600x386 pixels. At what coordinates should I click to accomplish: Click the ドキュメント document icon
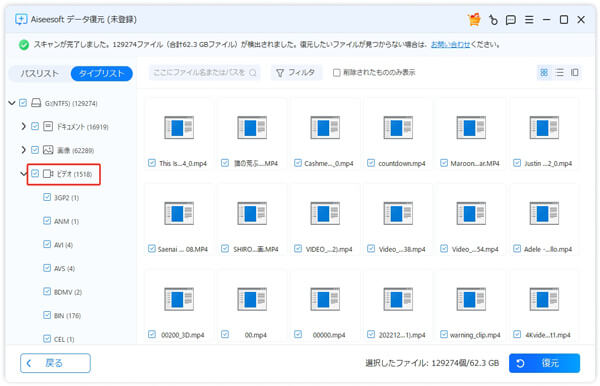pos(48,126)
